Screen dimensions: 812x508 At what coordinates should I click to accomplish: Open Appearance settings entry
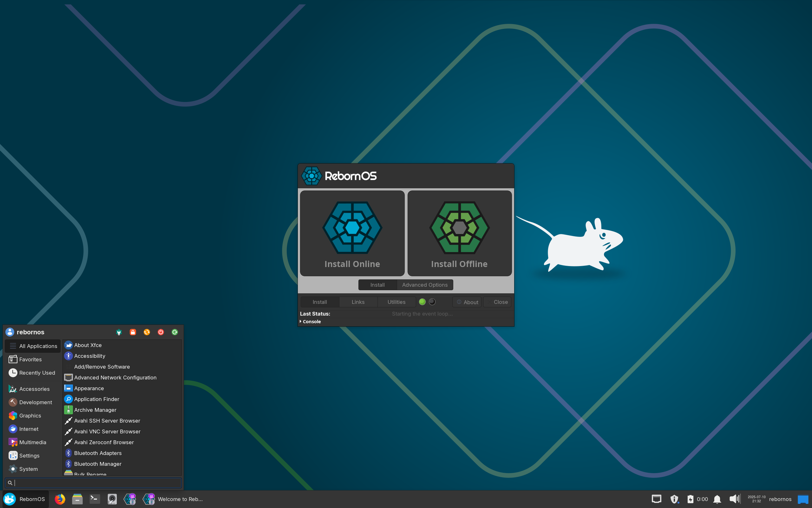122,388
